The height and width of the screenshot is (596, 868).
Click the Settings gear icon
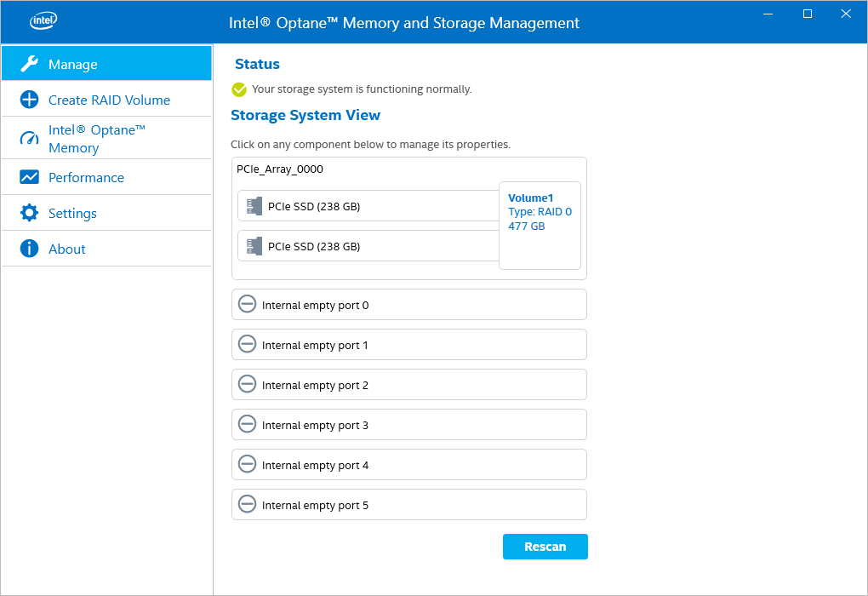pos(29,213)
